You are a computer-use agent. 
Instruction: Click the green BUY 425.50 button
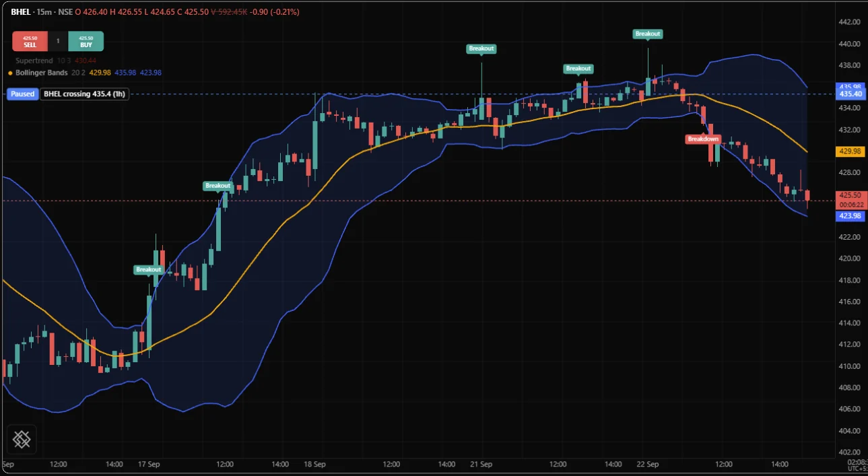[86, 41]
